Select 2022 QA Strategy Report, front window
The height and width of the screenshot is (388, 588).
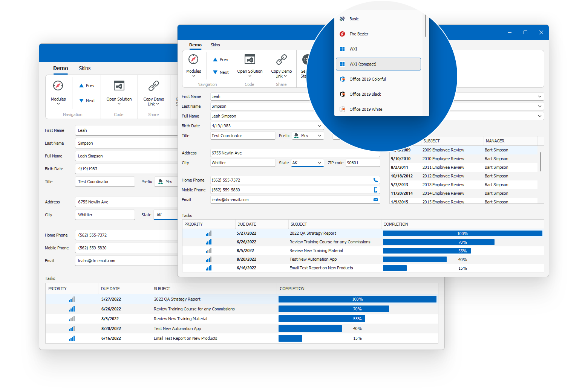[x=313, y=233]
